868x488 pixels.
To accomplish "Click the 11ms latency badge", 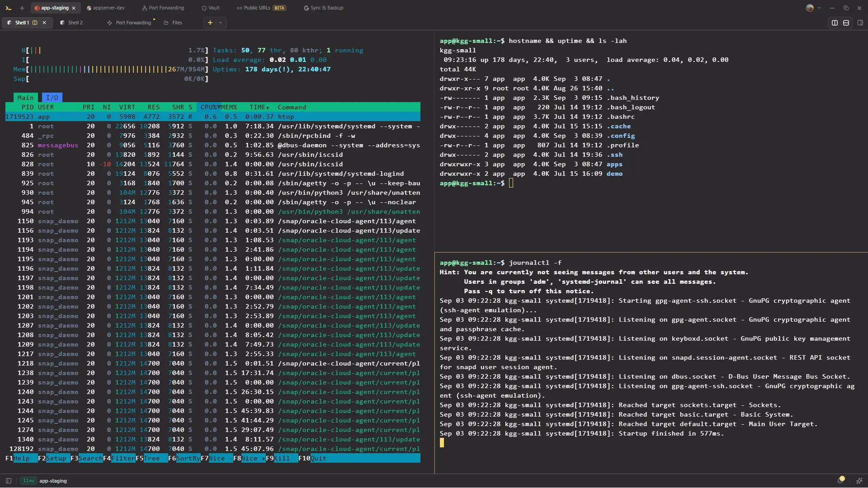I will coord(28,481).
